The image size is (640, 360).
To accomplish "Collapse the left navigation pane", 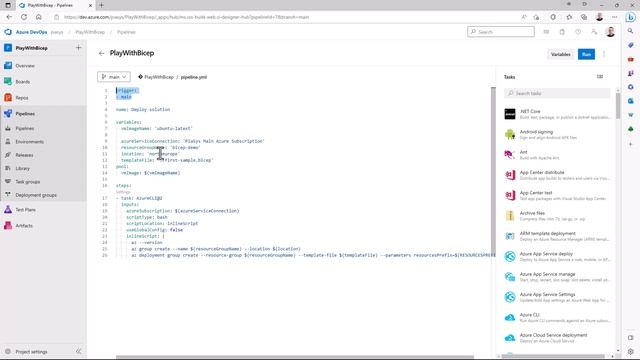I will pyautogui.click(x=78, y=351).
